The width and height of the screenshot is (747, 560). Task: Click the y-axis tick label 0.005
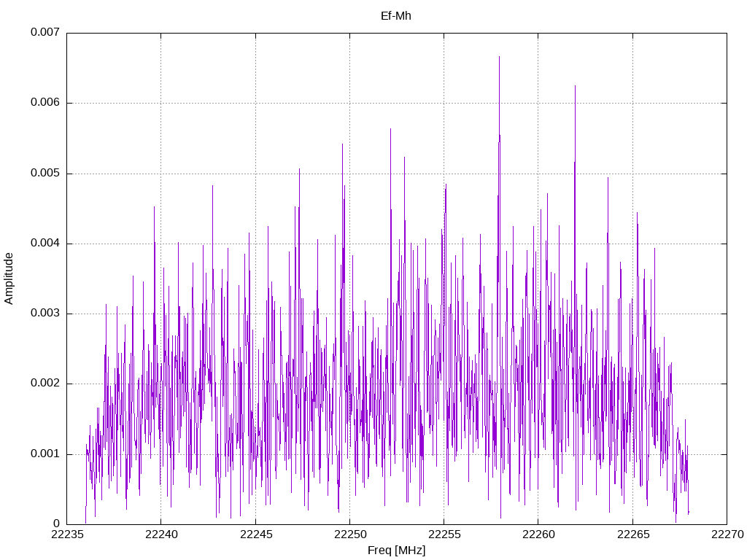pyautogui.click(x=45, y=174)
